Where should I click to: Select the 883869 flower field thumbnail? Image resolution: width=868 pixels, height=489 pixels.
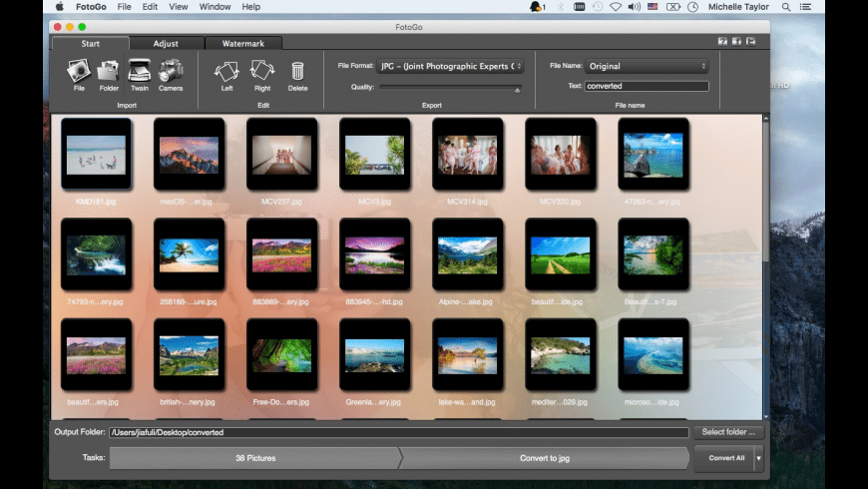(281, 254)
